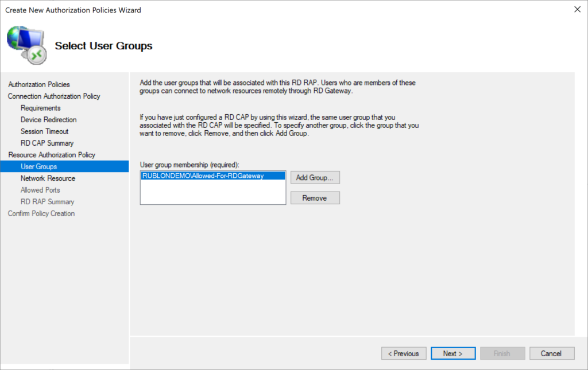This screenshot has height=370, width=588.
Task: Remove the selected user group
Action: click(x=315, y=198)
